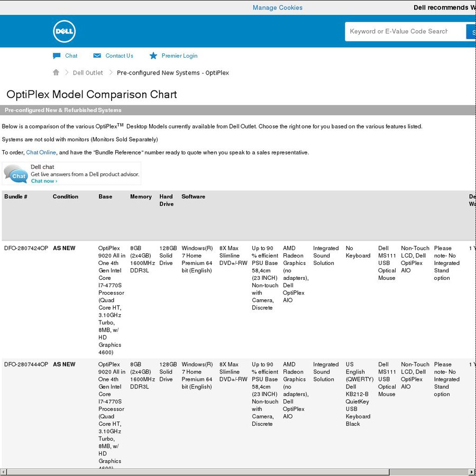Image resolution: width=476 pixels, height=476 pixels.
Task: Select the Software column header
Action: 194,197
